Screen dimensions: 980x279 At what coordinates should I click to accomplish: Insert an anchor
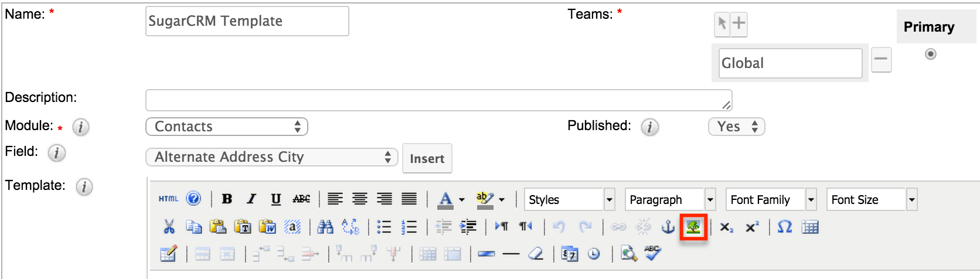coord(668,227)
